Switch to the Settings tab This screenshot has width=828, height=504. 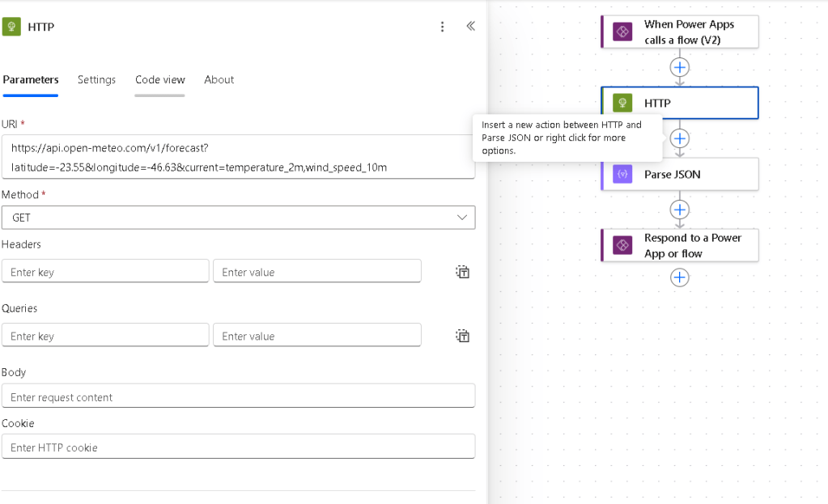pos(96,79)
